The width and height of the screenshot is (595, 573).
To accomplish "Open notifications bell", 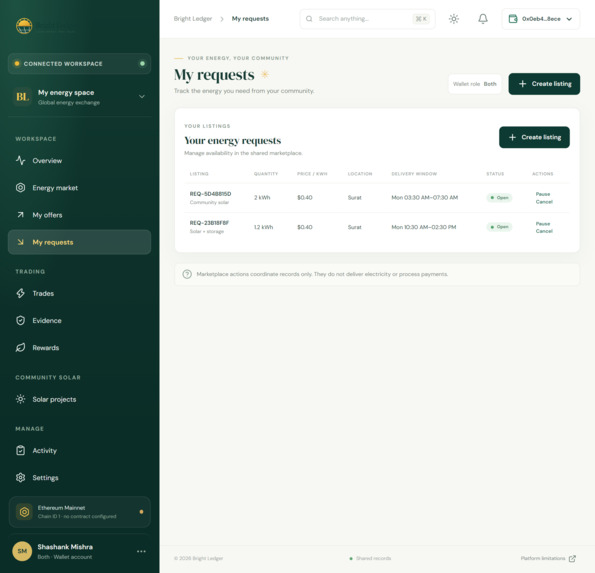I will [483, 19].
